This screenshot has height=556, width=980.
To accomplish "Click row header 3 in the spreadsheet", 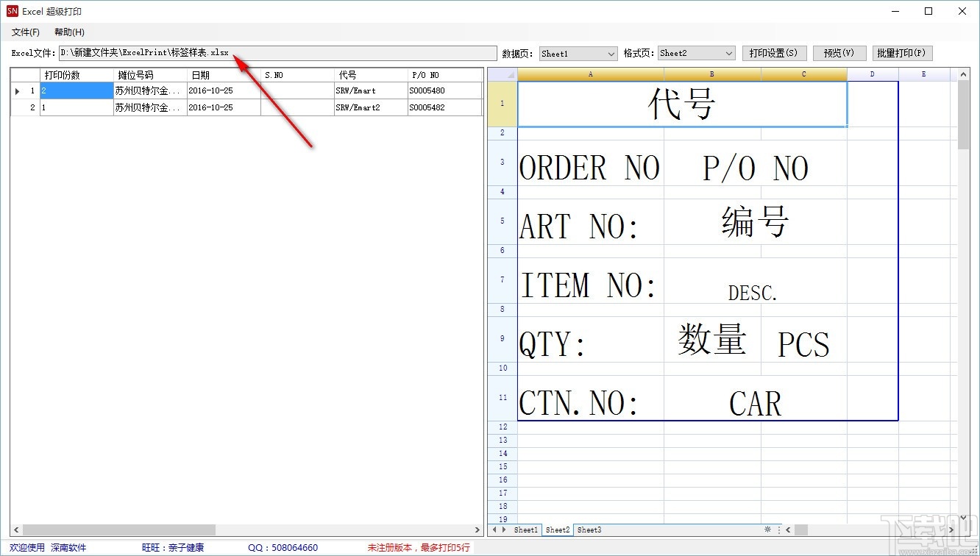I will coord(503,163).
